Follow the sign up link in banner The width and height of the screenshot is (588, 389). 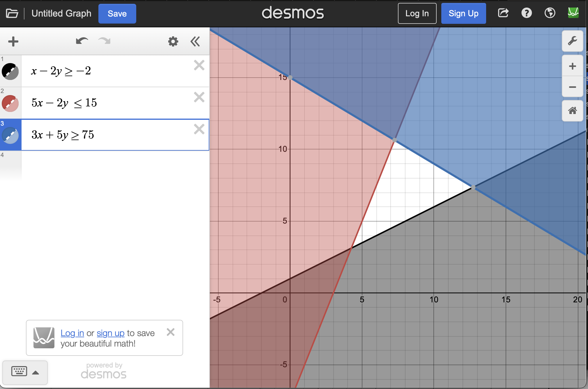[x=110, y=333]
